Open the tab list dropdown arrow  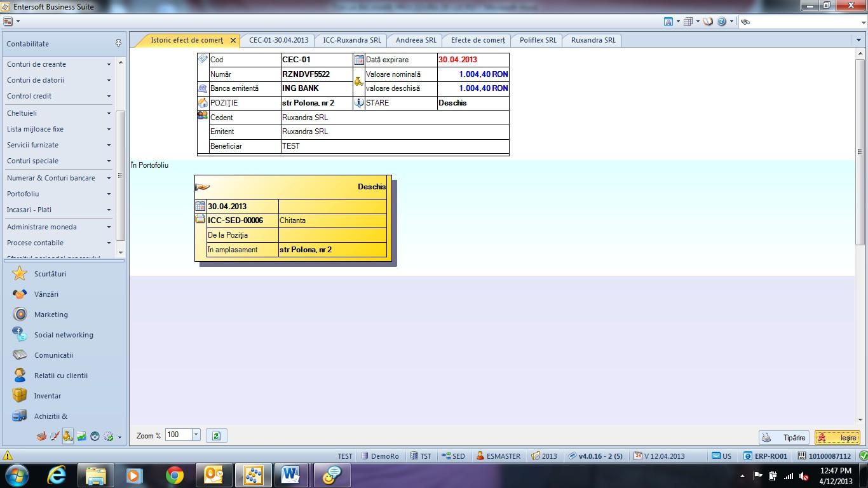tap(858, 40)
